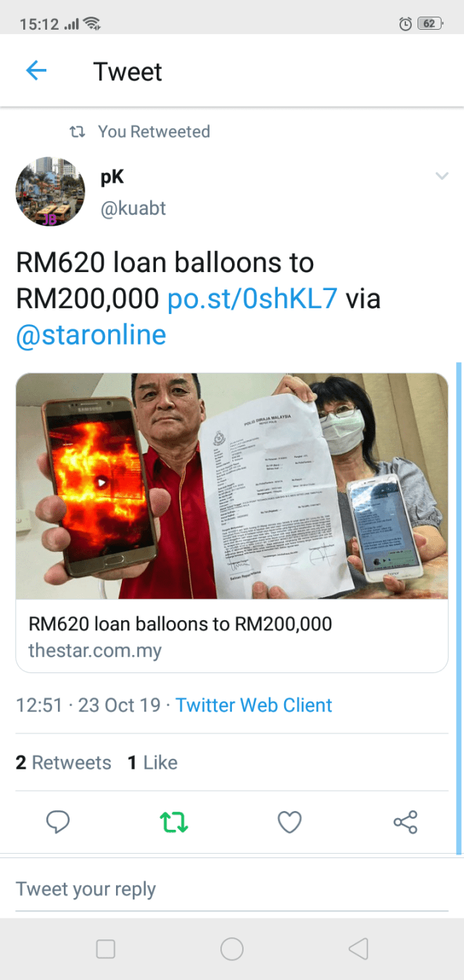
Task: Open pK's profile avatar
Action: (x=50, y=192)
